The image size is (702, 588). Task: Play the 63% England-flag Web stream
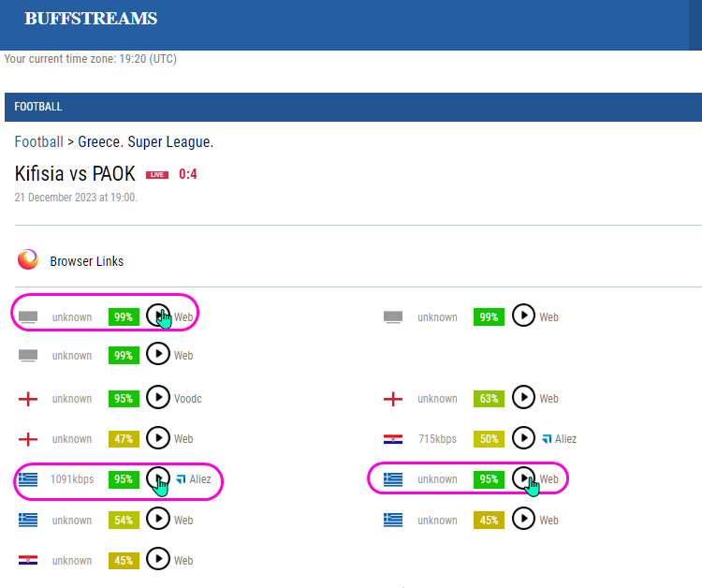(523, 397)
